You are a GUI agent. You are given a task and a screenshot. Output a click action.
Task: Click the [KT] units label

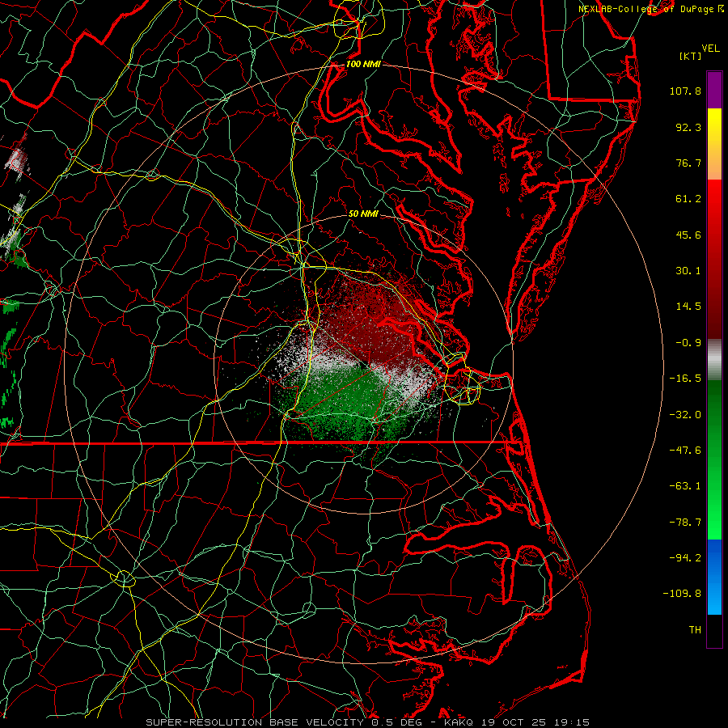click(691, 56)
